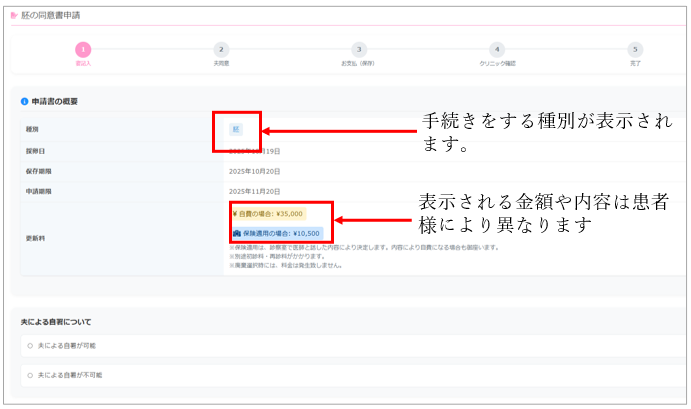This screenshot has width=691, height=409.
Task: Click the 自費の場合: ¥35,000 price badge
Action: coord(268,214)
